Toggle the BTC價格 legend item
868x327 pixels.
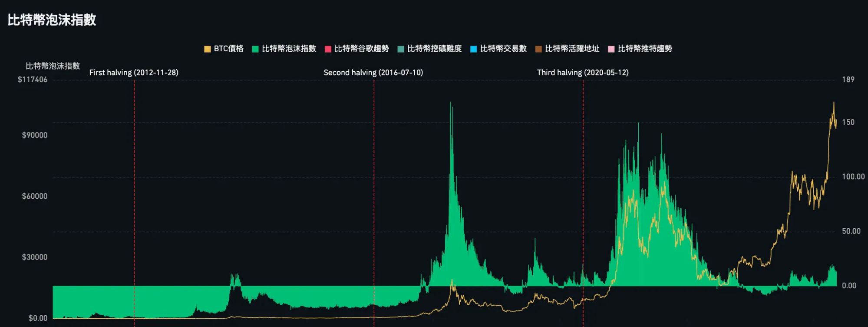tap(224, 49)
